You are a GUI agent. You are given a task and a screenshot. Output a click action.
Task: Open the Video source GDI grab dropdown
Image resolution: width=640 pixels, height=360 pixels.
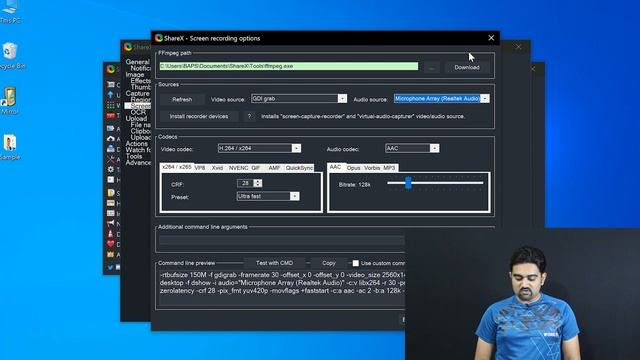299,98
